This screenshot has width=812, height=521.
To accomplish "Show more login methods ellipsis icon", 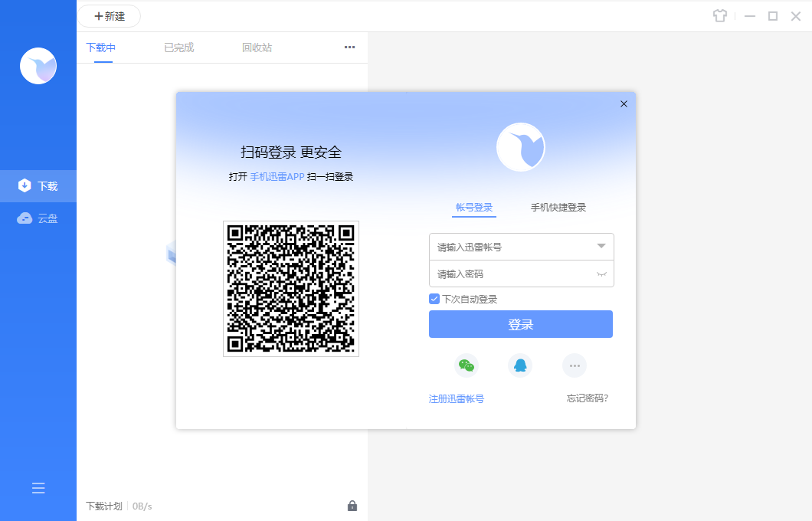I will coord(575,365).
